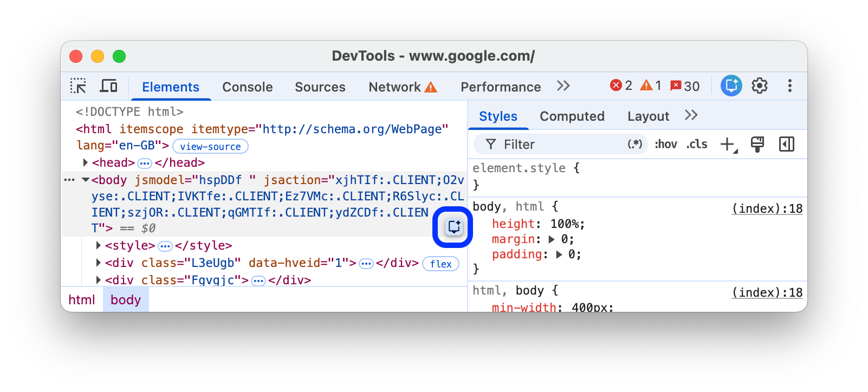Open the Network panel
The height and width of the screenshot is (392, 868).
(394, 87)
